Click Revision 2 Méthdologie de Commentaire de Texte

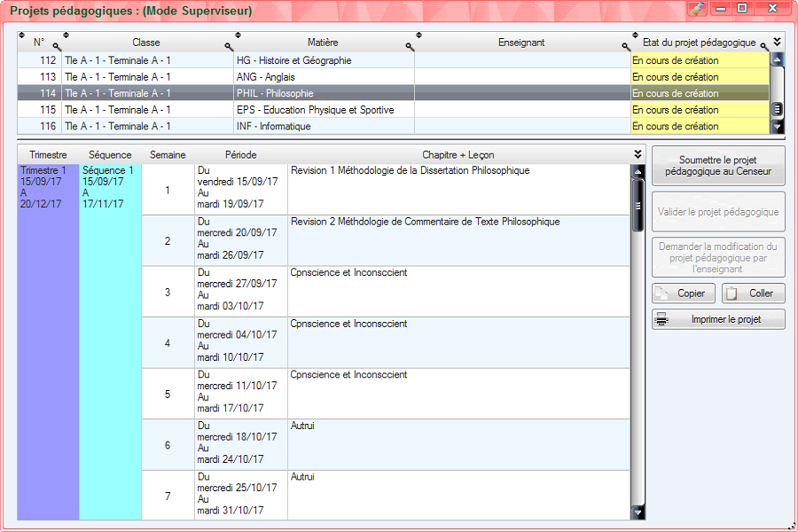pos(426,222)
